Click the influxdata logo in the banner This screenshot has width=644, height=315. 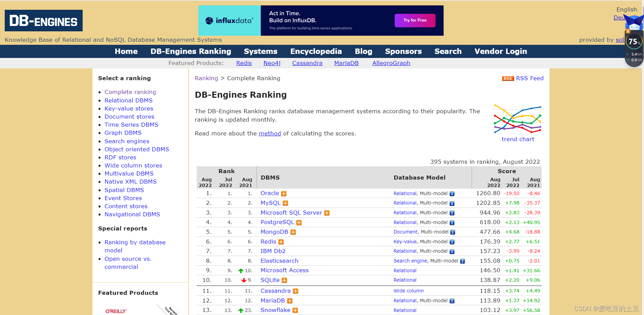click(229, 21)
